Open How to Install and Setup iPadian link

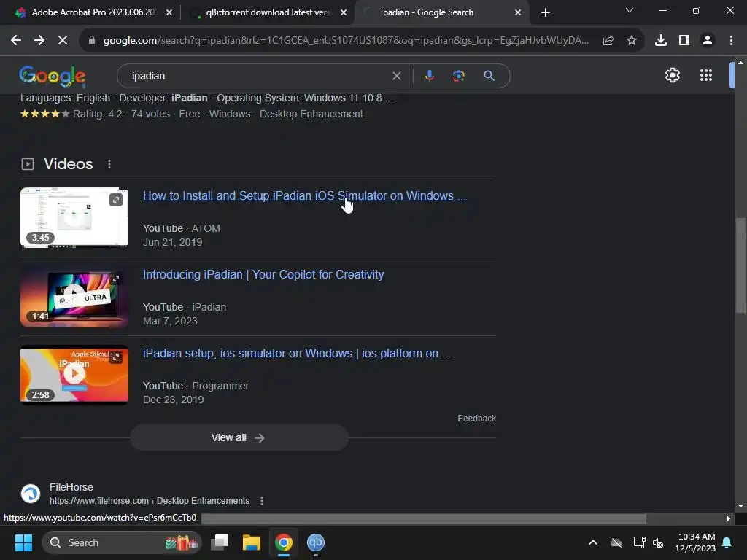pyautogui.click(x=304, y=195)
